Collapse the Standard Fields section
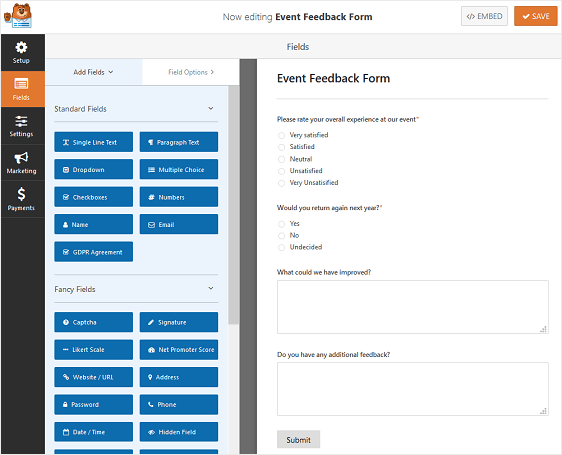The width and height of the screenshot is (562, 455). coord(211,108)
